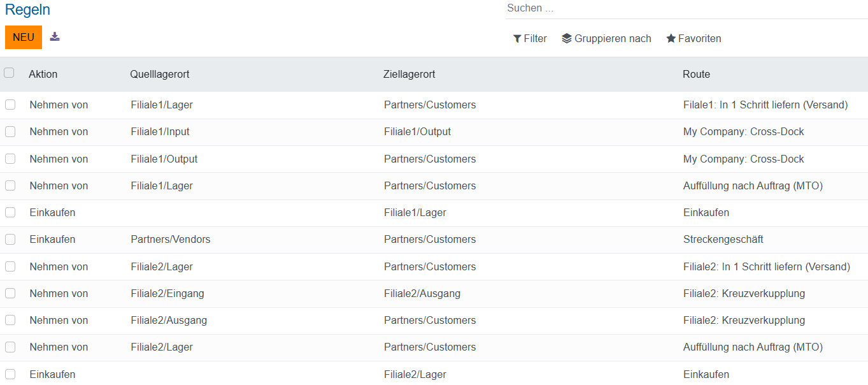This screenshot has width=868, height=385.
Task: Tick checkbox of Filiale2/Eingang row
Action: point(10,293)
